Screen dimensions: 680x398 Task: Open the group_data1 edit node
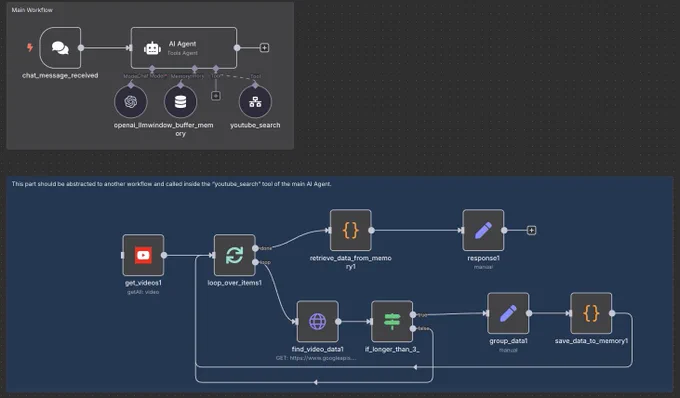click(508, 313)
